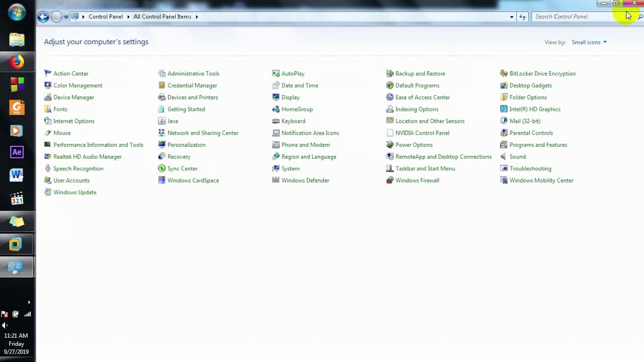Open the Mouse icon
The height and width of the screenshot is (362, 644).
[48, 133]
